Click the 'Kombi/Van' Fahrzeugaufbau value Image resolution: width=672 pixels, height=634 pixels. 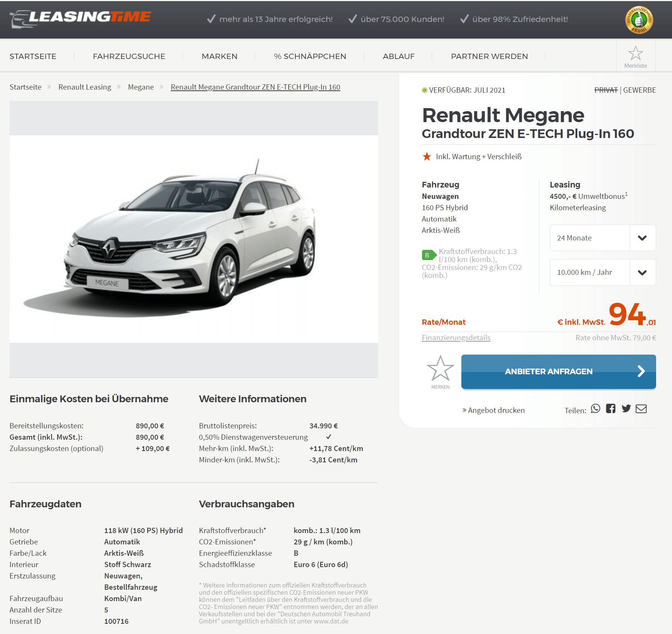[123, 598]
